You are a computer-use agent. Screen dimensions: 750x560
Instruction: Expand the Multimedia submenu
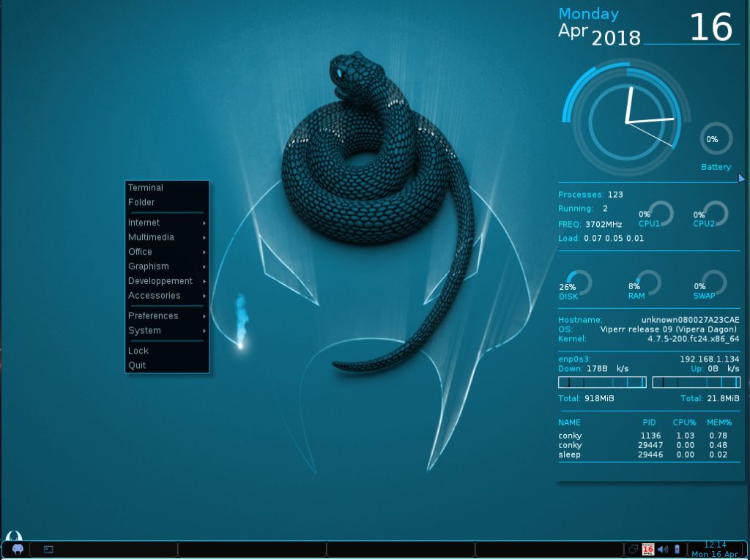point(167,237)
